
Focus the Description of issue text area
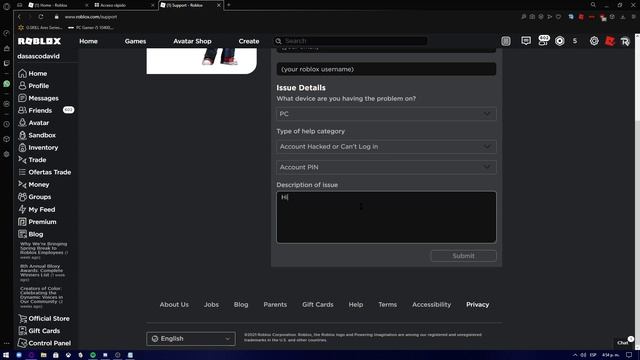point(386,217)
